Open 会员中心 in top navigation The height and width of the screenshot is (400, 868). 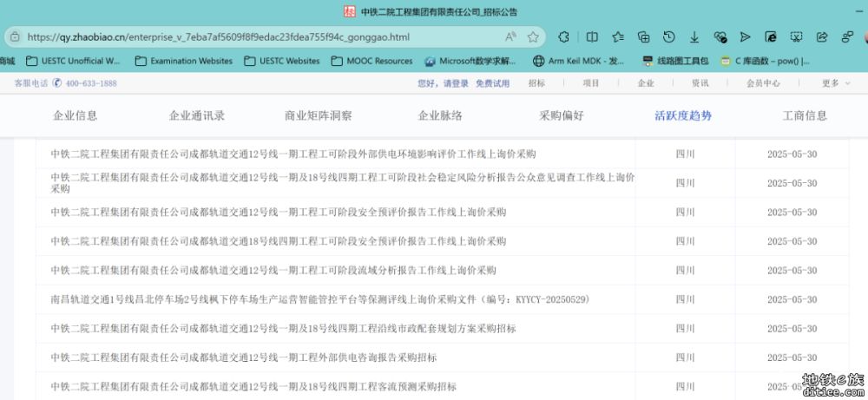point(763,83)
